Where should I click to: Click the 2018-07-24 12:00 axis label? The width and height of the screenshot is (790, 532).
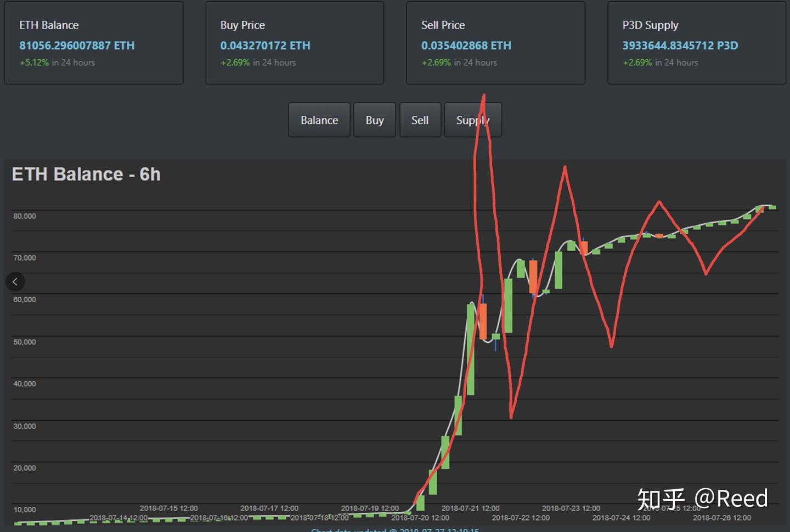pyautogui.click(x=622, y=518)
